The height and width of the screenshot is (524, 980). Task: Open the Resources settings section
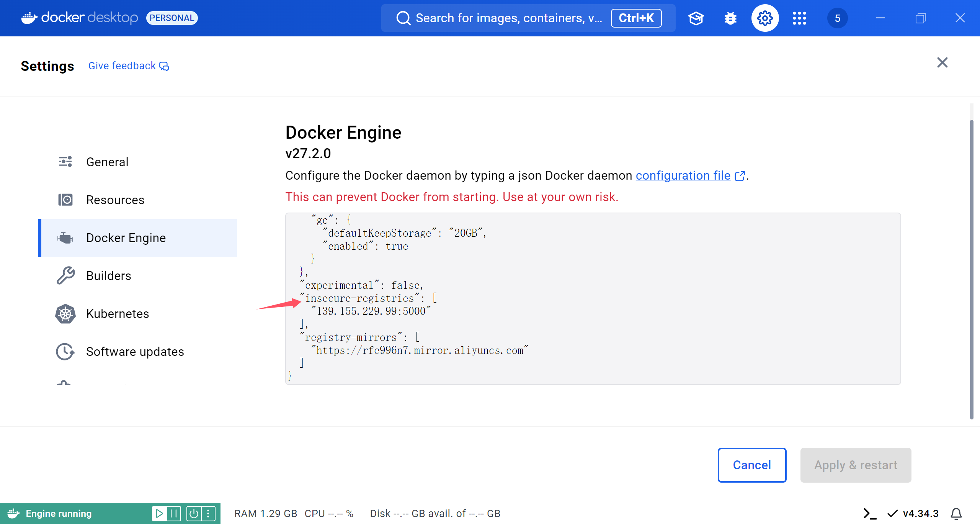(x=115, y=200)
